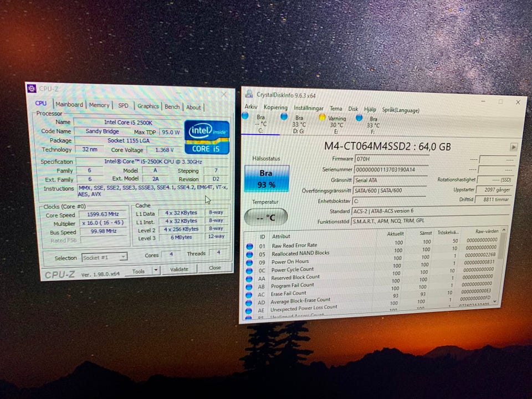The image size is (532, 399).
Task: Select the F: drive status icon
Action: point(359,117)
